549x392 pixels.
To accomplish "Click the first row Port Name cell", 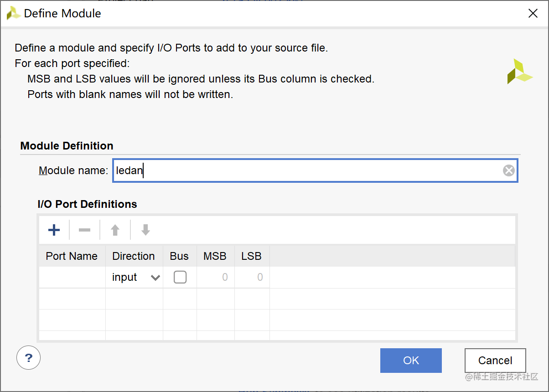I will [72, 277].
